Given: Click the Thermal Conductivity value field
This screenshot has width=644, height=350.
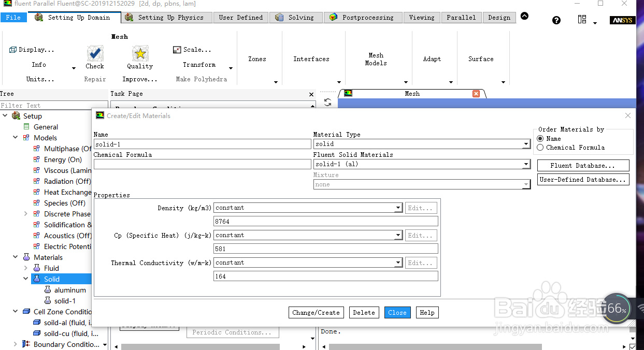Looking at the screenshot, I should (x=326, y=276).
